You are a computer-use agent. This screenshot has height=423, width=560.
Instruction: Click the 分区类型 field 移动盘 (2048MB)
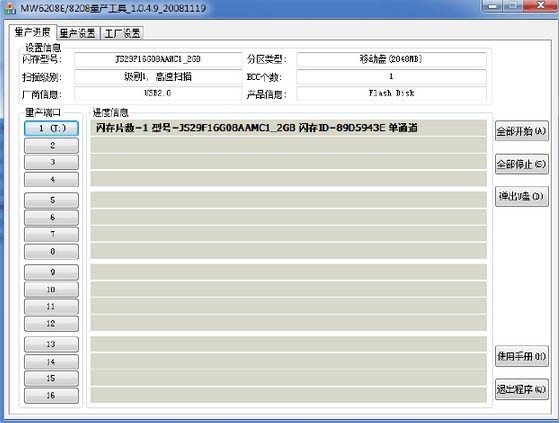[x=391, y=59]
